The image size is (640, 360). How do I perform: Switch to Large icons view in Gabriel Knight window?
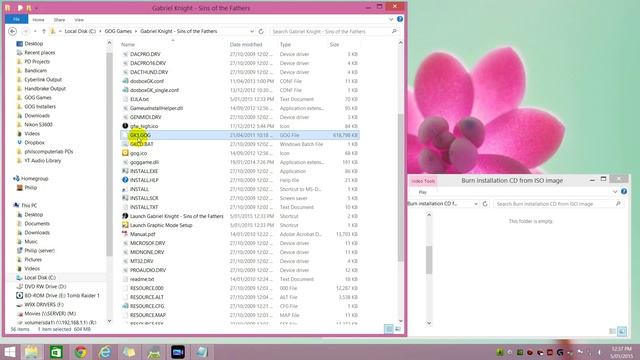click(398, 329)
